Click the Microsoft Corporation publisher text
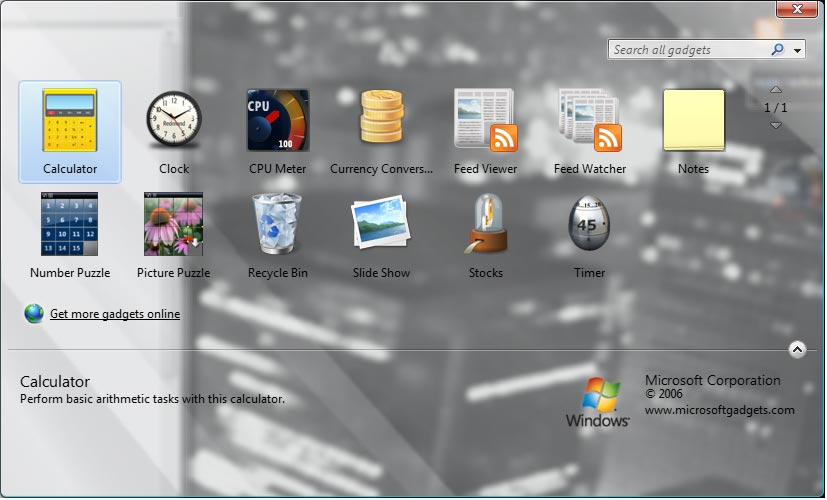The width and height of the screenshot is (827, 500). tap(713, 380)
